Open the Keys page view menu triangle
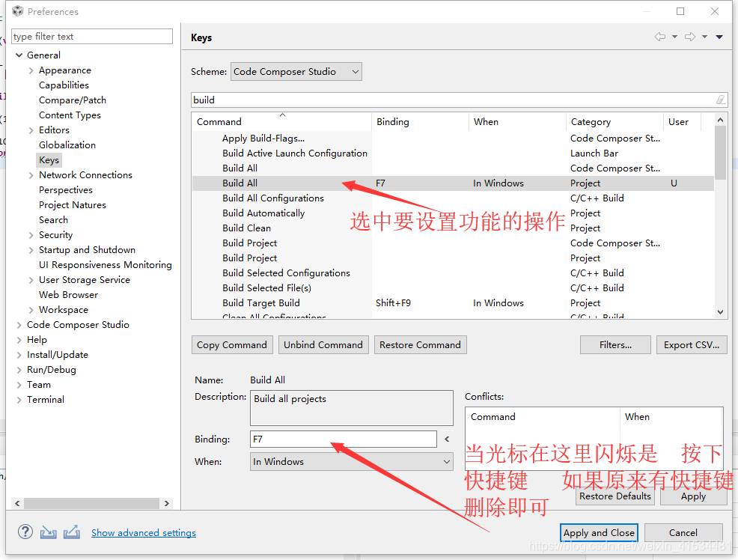Viewport: 738px width, 560px height. (x=719, y=37)
